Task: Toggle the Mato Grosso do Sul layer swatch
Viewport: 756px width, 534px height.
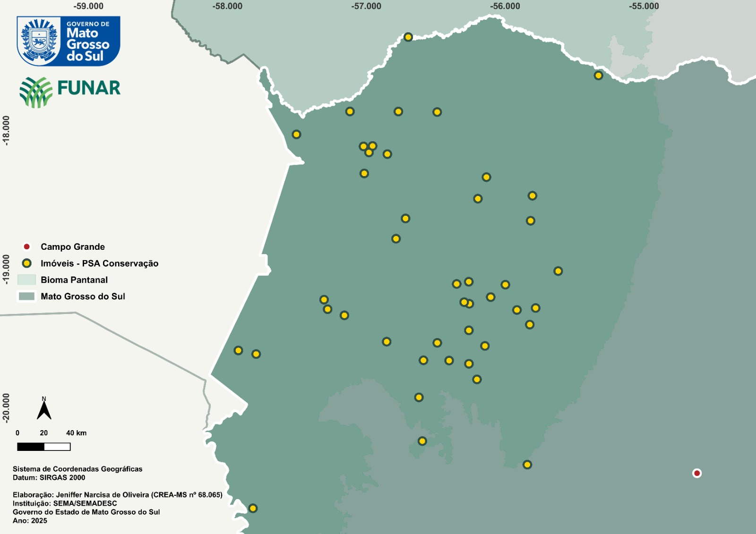Action: pyautogui.click(x=26, y=297)
